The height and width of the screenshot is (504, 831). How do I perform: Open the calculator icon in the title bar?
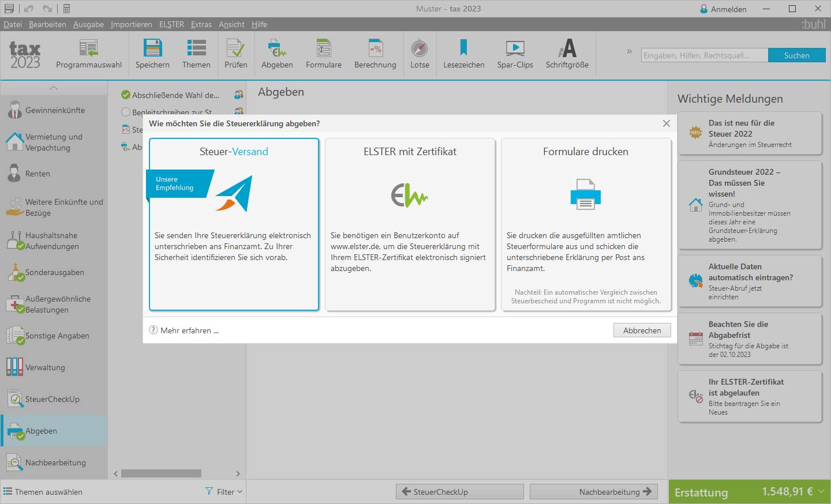pos(66,9)
